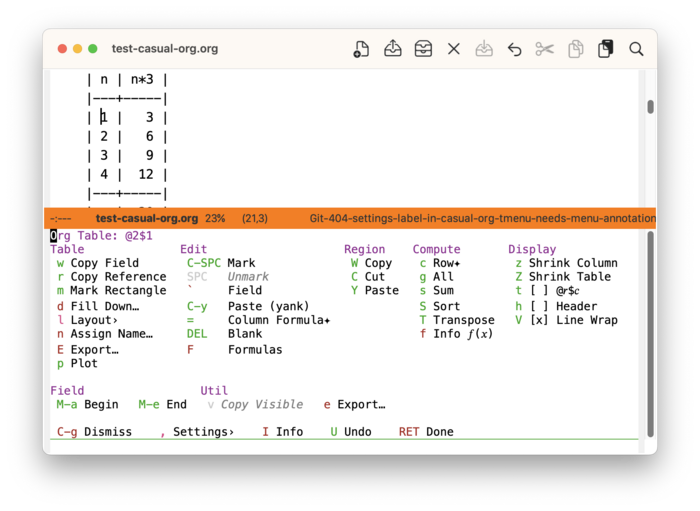Click the save buffer toolbar icon
700x511 pixels.
(x=484, y=49)
